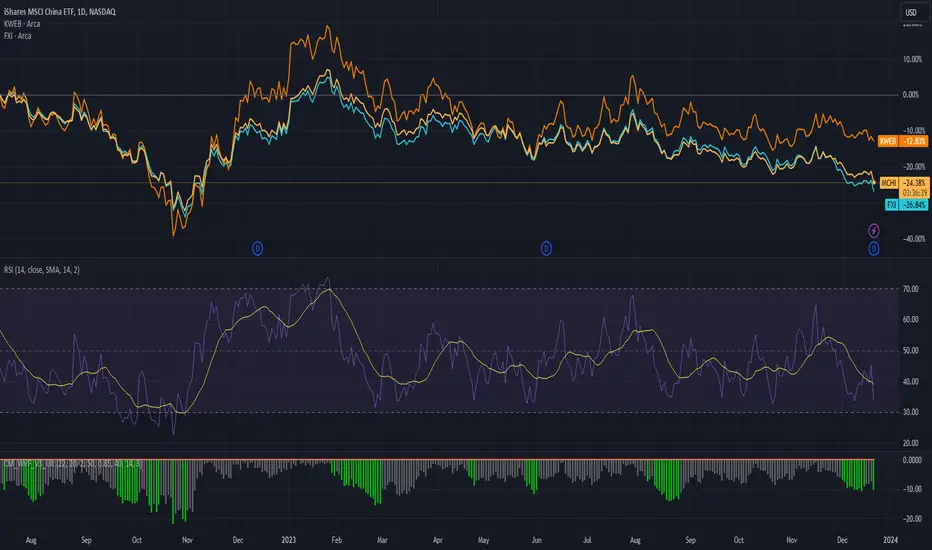
Task: Click the CM_WVF_V3_Ult indicator legend
Action: click(x=73, y=464)
